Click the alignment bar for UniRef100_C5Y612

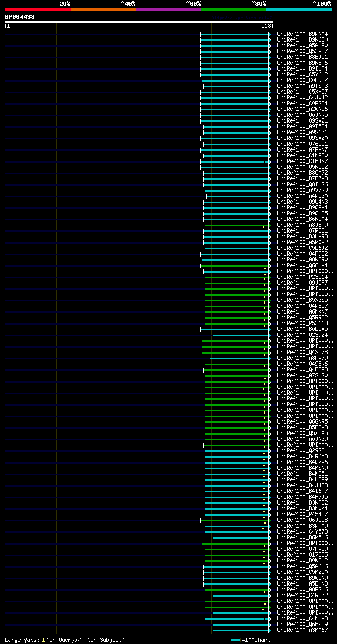235,74
